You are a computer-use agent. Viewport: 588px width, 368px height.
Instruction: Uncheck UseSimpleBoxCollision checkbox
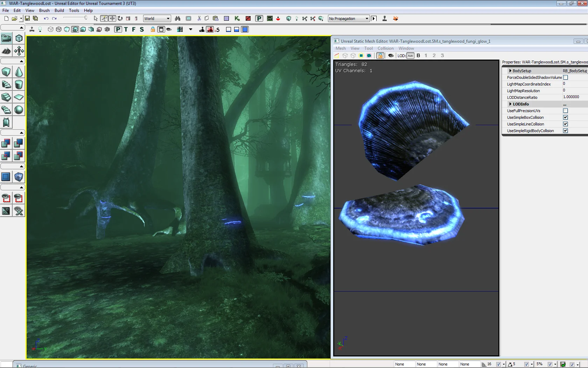[x=565, y=117]
